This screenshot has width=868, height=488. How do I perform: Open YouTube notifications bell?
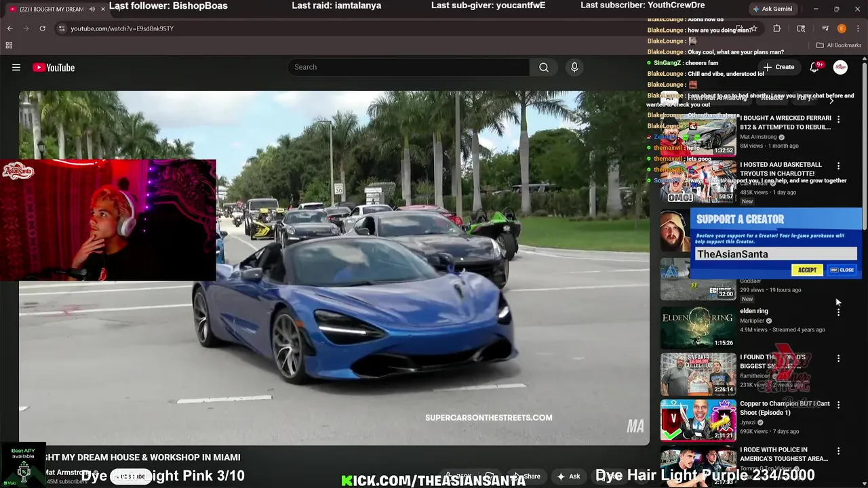tap(814, 67)
